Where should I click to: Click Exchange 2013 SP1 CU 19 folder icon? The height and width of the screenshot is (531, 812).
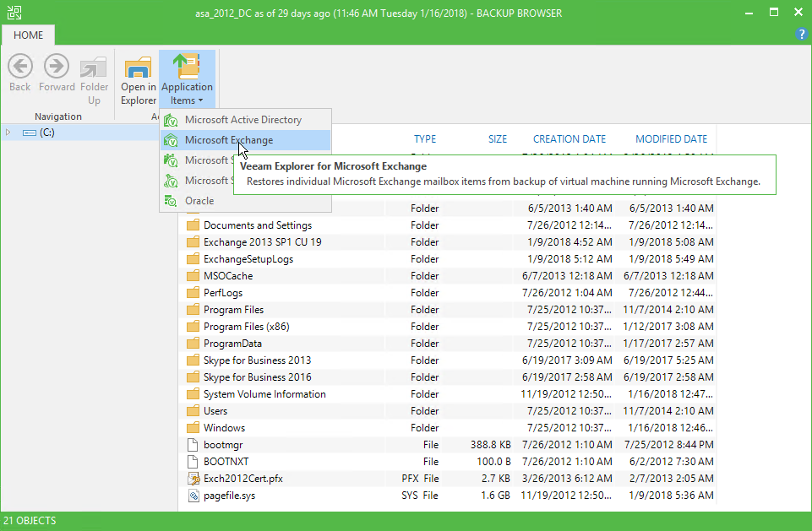pyautogui.click(x=193, y=241)
